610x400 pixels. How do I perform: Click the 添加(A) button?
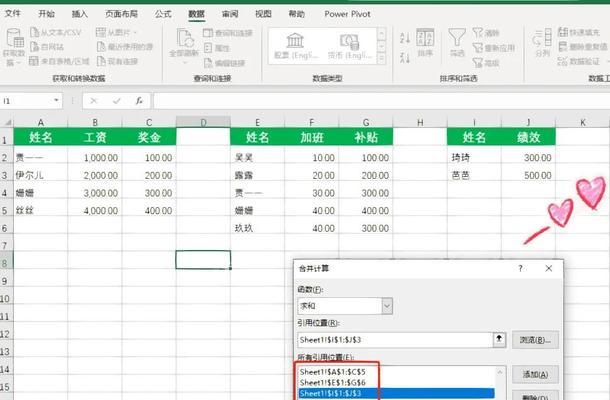(x=535, y=374)
